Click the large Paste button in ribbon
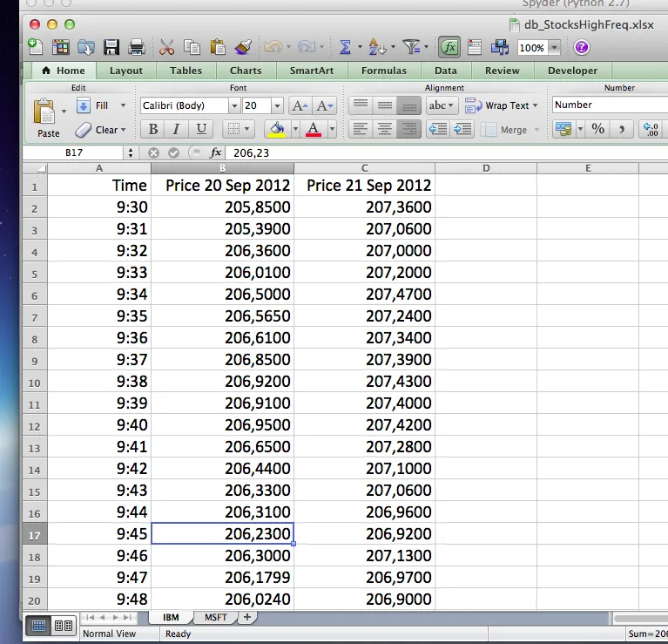 [x=48, y=118]
